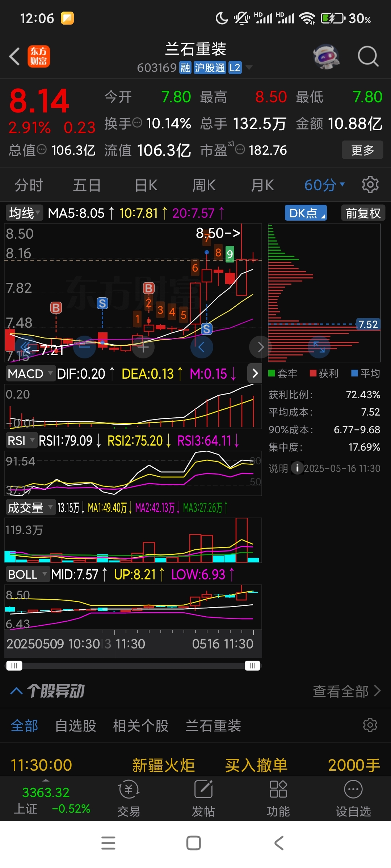Image resolution: width=391 pixels, height=868 pixels.
Task: Tap 换手 info icon
Action: pyautogui.click(x=137, y=123)
